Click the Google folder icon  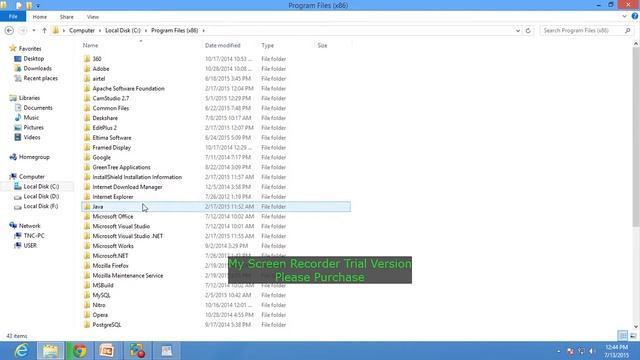[x=87, y=157]
